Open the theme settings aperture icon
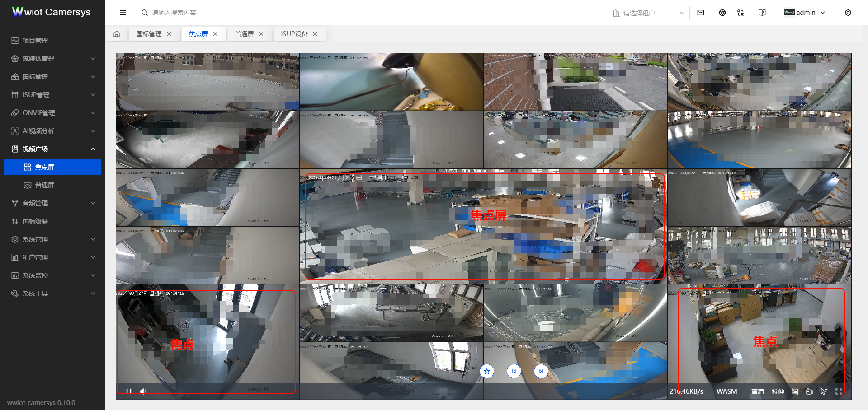The image size is (868, 410). tap(722, 13)
